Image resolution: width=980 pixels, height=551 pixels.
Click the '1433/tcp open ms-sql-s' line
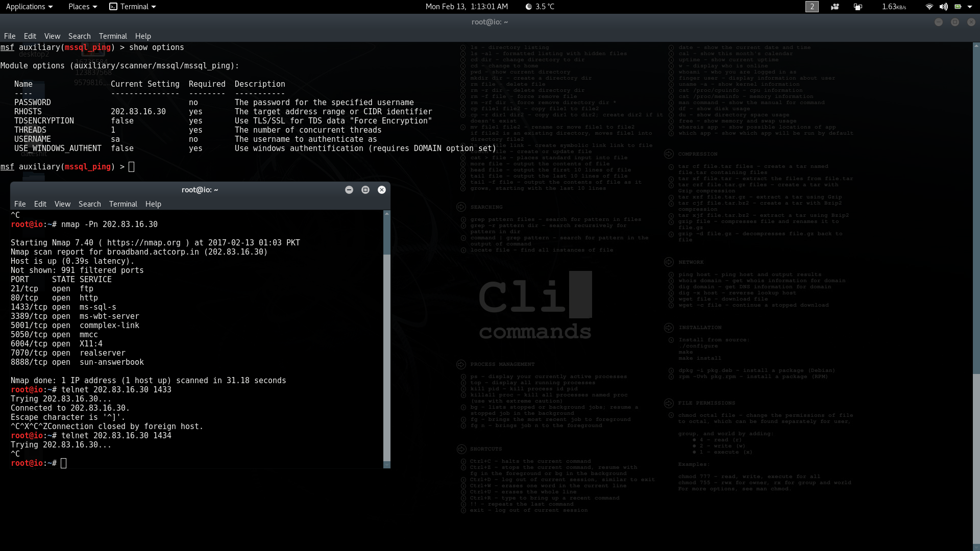63,307
